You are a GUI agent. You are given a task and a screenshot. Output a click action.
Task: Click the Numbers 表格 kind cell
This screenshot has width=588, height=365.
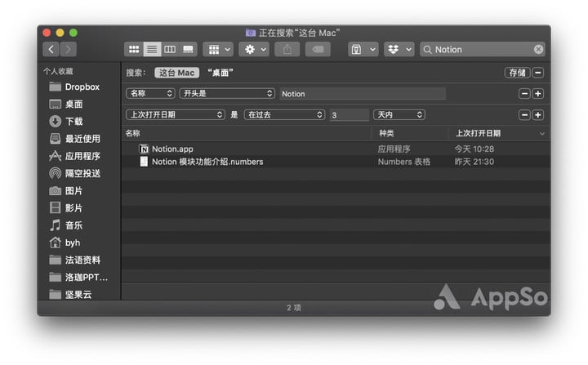[x=404, y=162]
